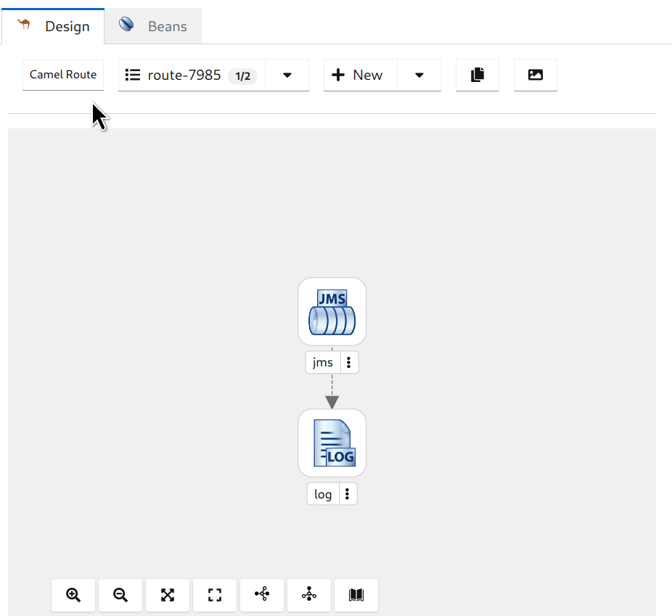
Task: Click the zoom in magnifier icon
Action: point(73,595)
